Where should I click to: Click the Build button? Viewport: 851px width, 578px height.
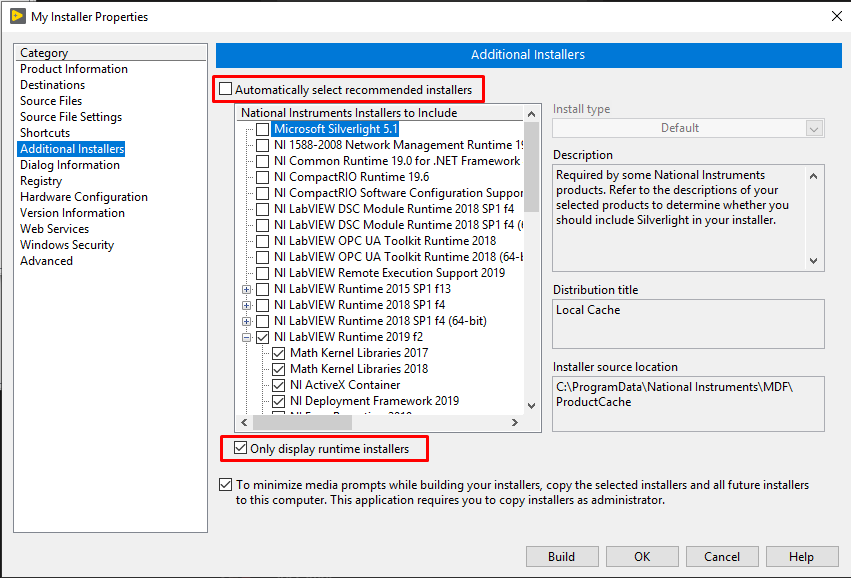(562, 556)
